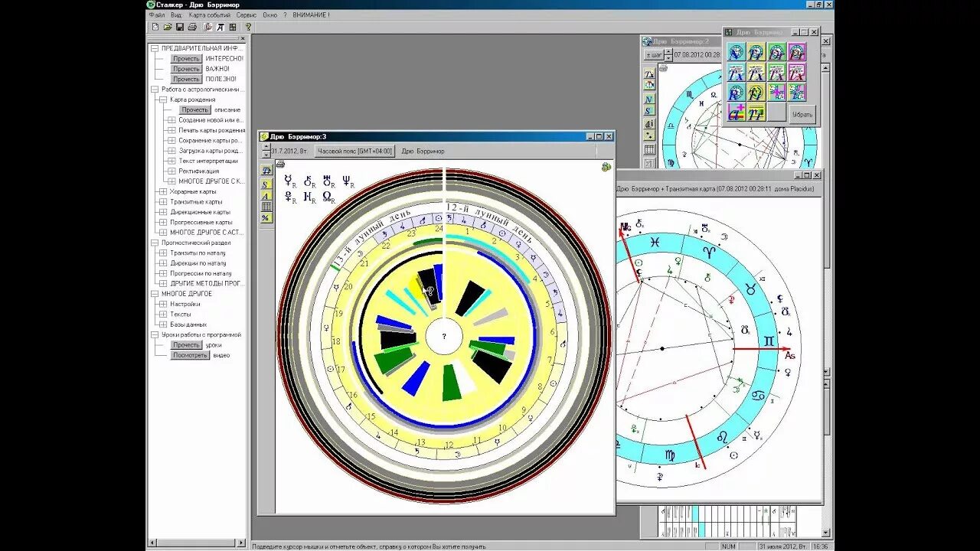The height and width of the screenshot is (551, 980).
Task: Click ai info icon in window 2 sidebar
Action: pos(649,124)
